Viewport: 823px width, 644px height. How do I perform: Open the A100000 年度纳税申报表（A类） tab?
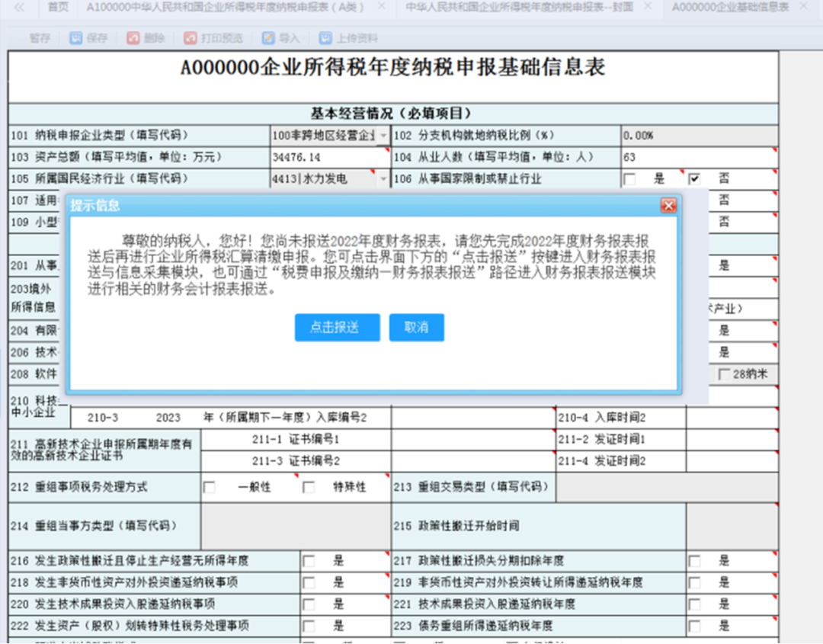click(x=225, y=7)
